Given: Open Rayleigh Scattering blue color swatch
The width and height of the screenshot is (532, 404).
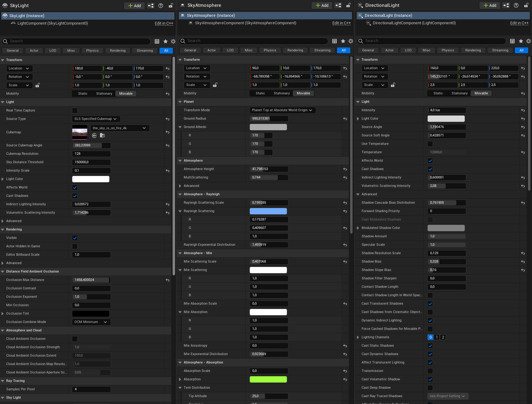Looking at the screenshot, I should 268,211.
